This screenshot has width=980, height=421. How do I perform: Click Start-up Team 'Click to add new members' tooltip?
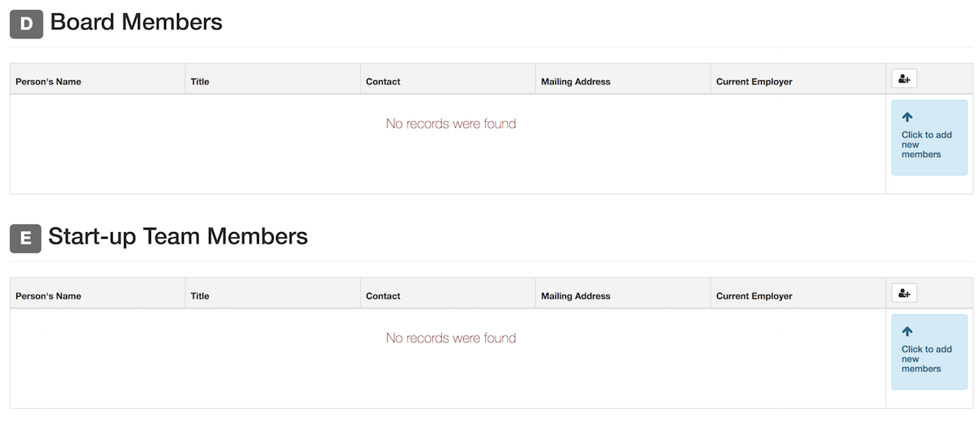[929, 352]
